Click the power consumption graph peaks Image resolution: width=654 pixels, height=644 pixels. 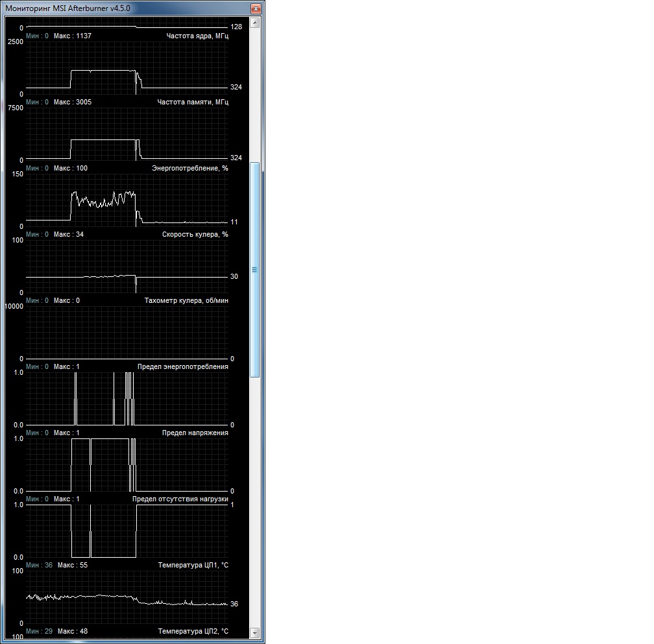103,199
